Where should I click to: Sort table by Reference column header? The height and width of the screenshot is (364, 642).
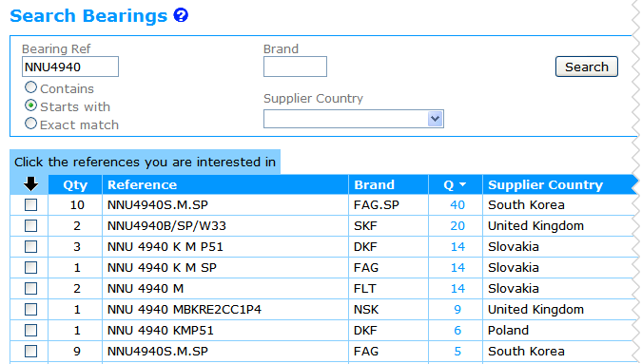[x=142, y=185]
